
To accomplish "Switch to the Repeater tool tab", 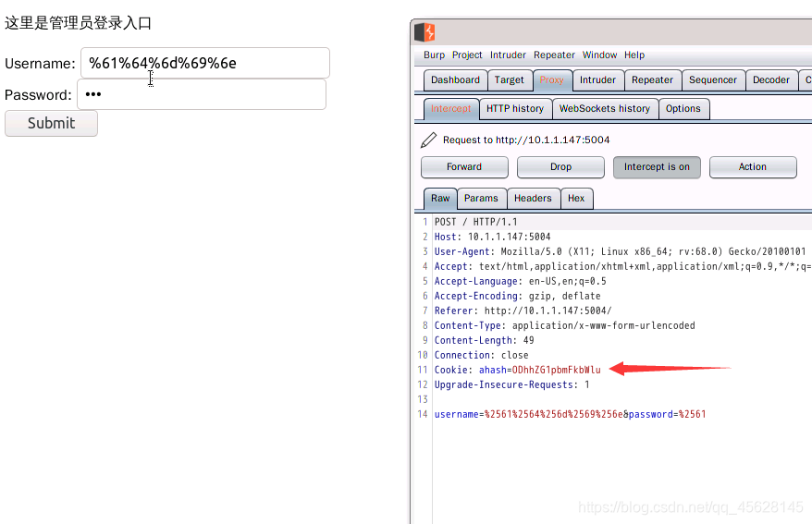I will click(652, 80).
